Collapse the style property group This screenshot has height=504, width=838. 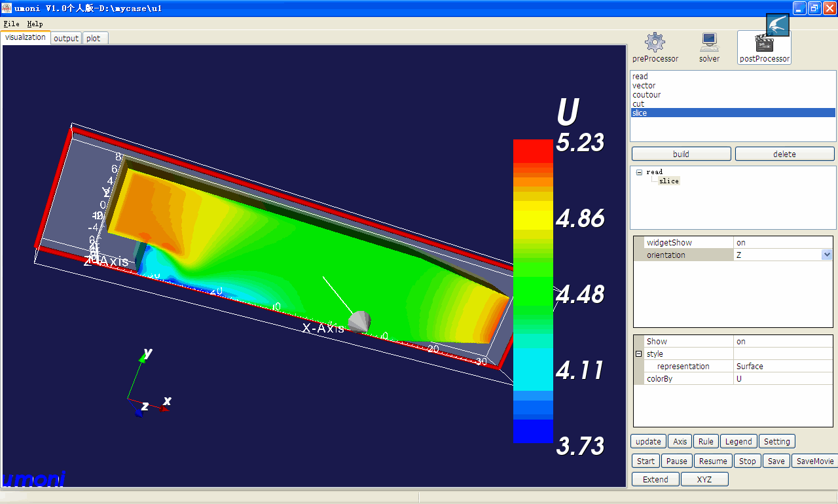638,354
